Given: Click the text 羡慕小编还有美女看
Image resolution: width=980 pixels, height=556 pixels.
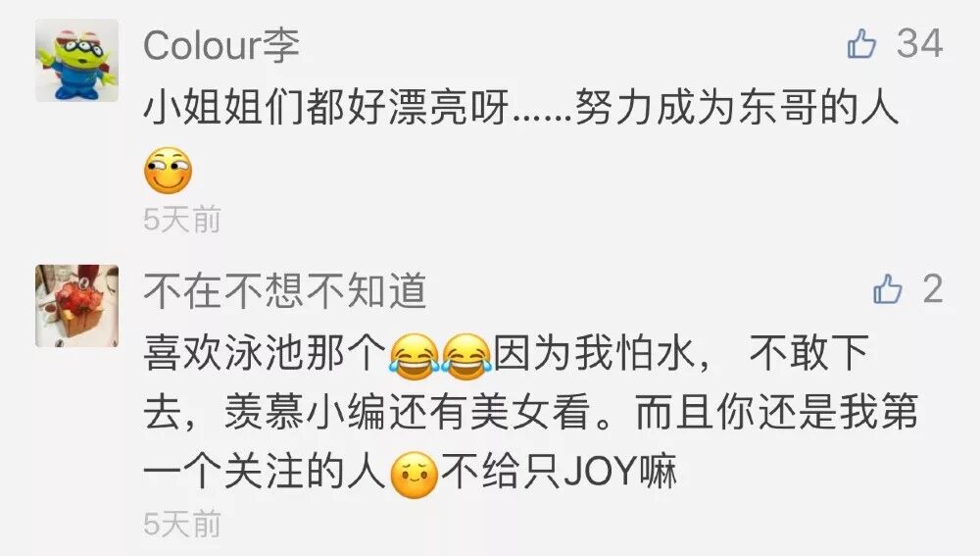Looking at the screenshot, I should point(408,413).
